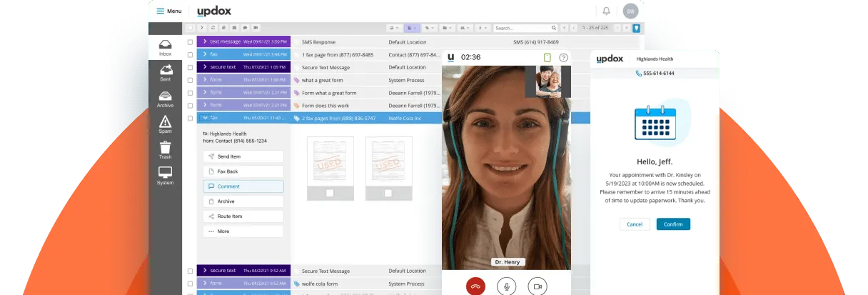Open the tag dropdown in toolbar

(429, 28)
